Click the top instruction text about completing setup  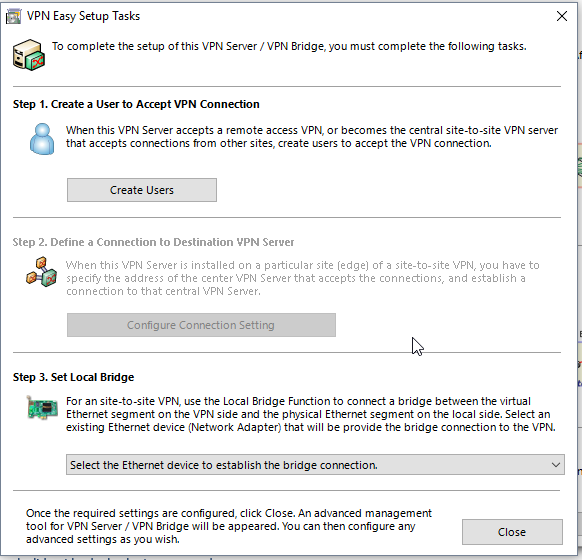(289, 46)
